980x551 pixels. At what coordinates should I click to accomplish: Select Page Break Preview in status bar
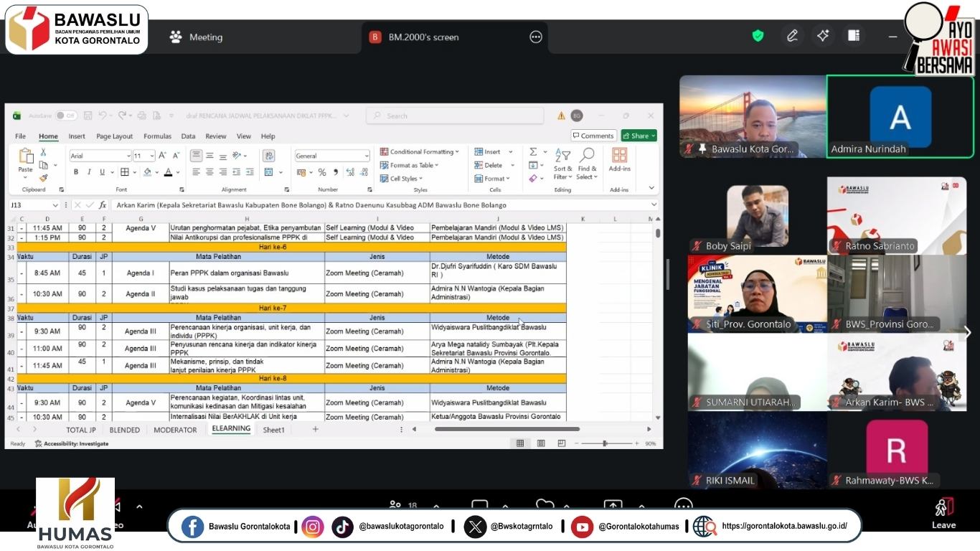pos(562,443)
